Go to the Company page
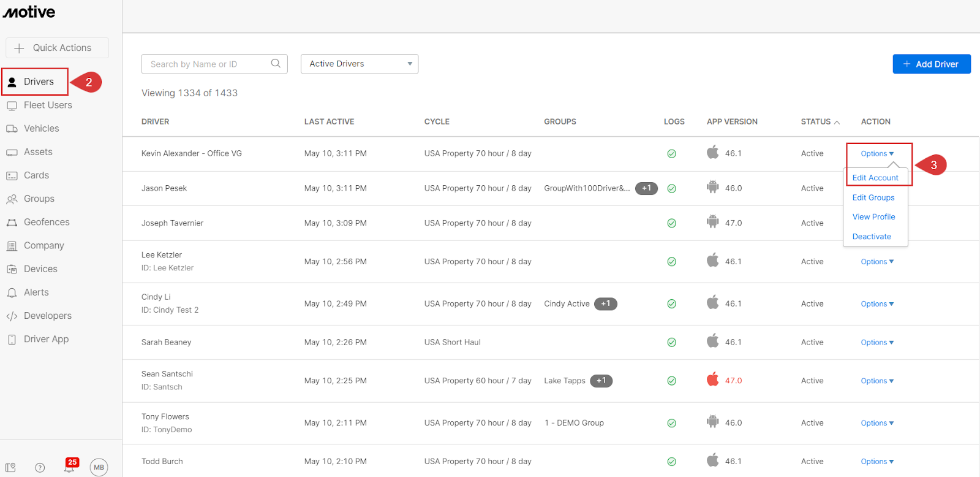Screen dimensions: 980x477 coord(36,245)
